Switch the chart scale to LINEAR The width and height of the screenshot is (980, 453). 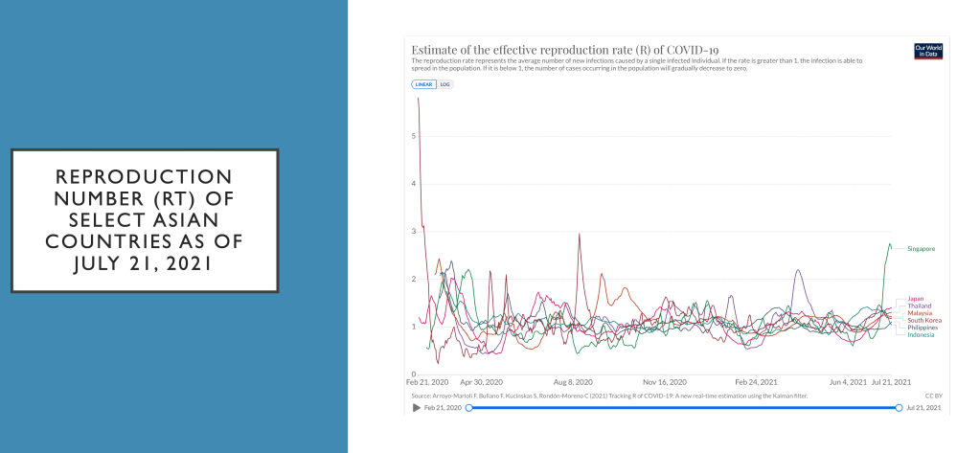click(x=423, y=84)
